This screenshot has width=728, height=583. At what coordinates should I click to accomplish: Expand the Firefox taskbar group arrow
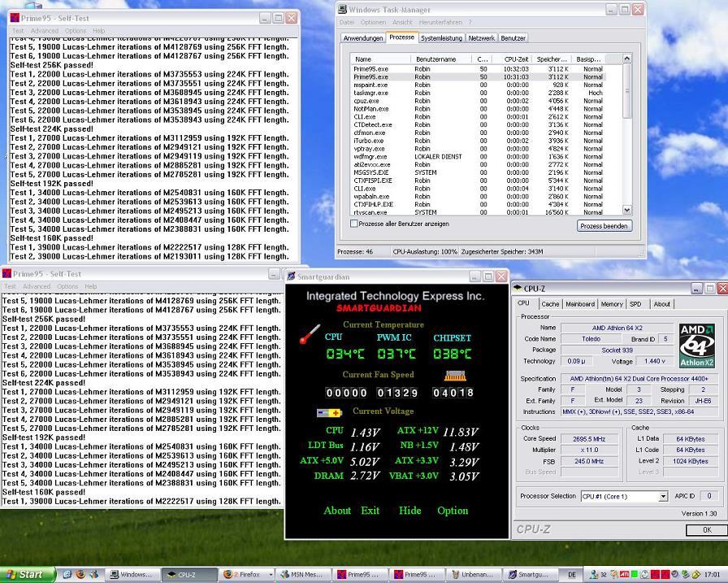[271, 575]
